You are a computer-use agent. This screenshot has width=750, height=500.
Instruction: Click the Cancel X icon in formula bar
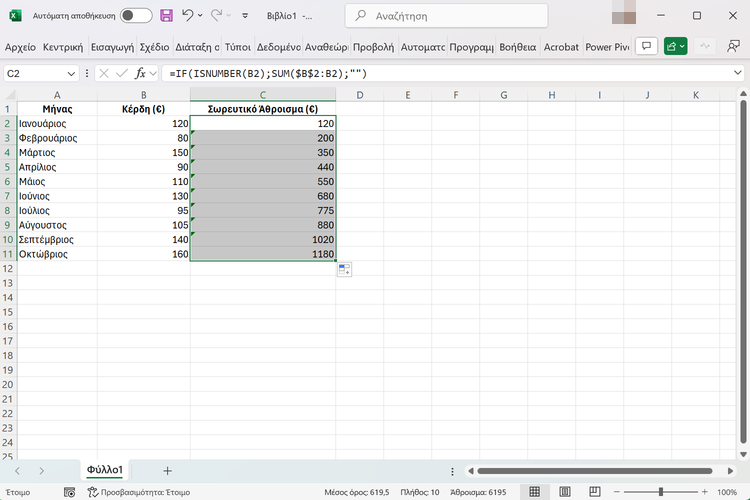pyautogui.click(x=104, y=73)
